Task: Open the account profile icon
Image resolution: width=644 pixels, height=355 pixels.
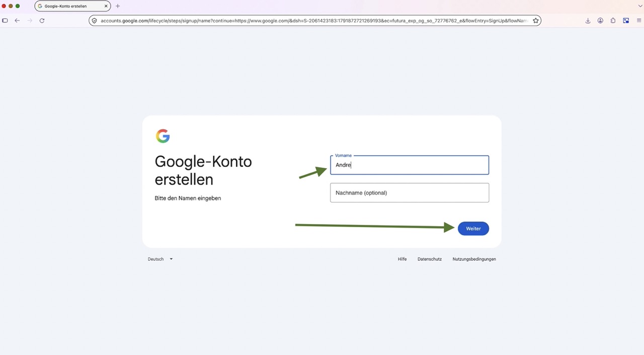Action: click(600, 21)
